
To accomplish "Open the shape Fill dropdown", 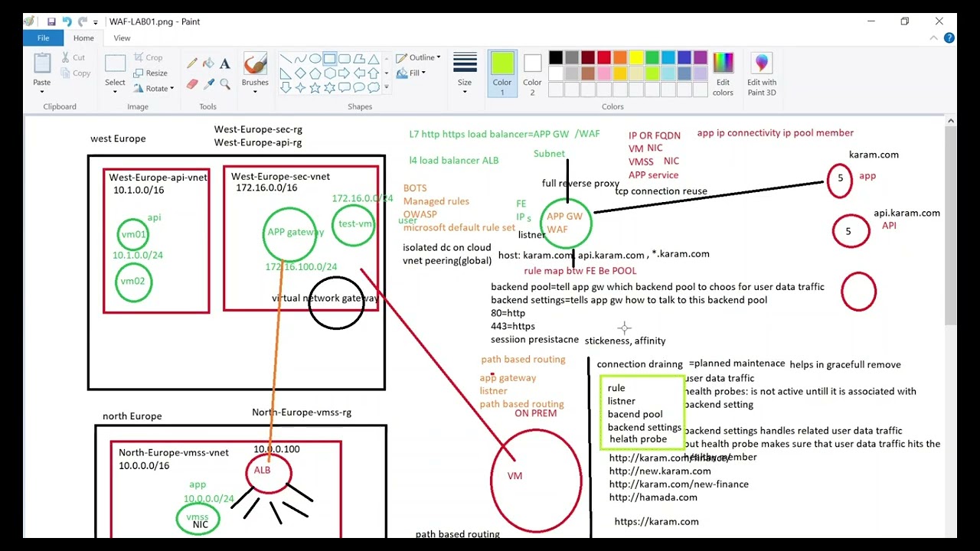I will (412, 73).
